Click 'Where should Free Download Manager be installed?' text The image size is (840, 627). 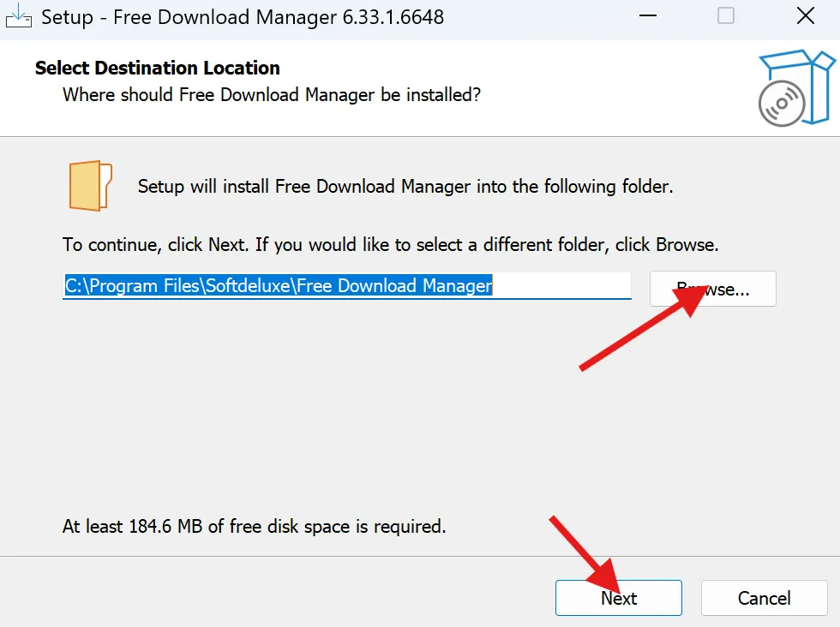272,95
